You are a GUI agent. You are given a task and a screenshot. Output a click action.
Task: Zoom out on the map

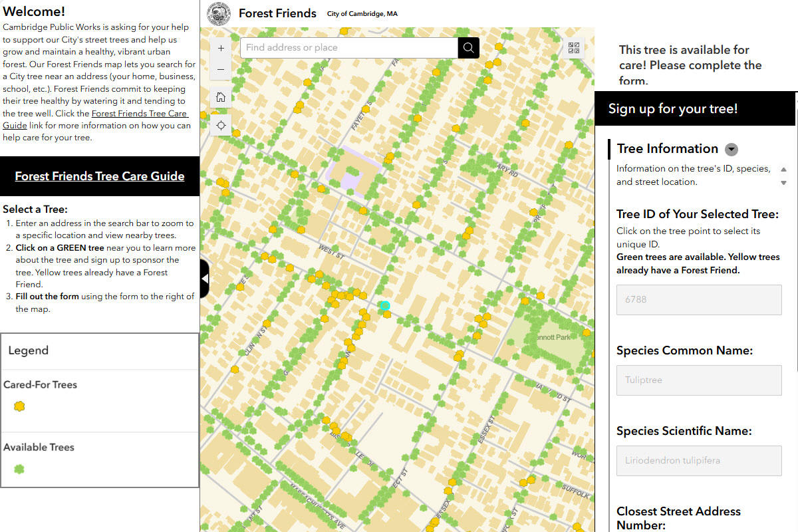(221, 69)
